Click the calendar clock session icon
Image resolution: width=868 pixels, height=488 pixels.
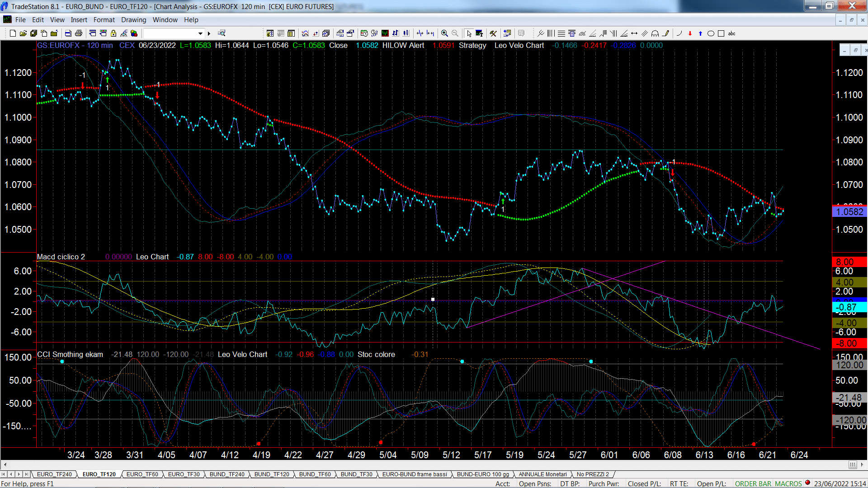[x=364, y=33]
